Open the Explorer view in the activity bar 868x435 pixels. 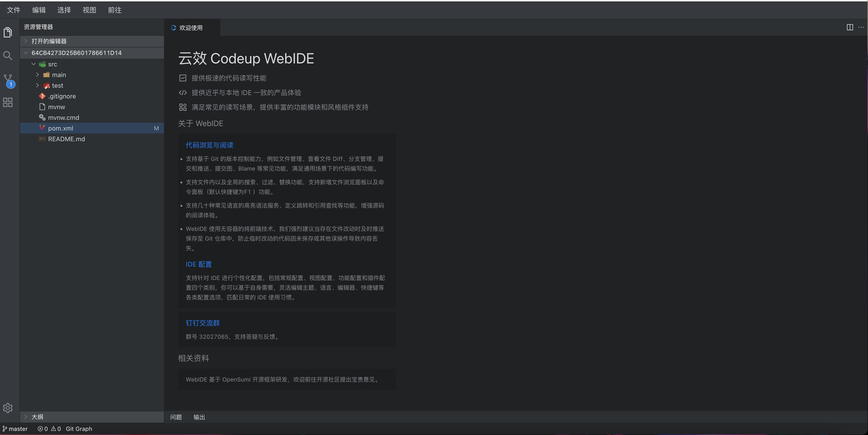[8, 32]
